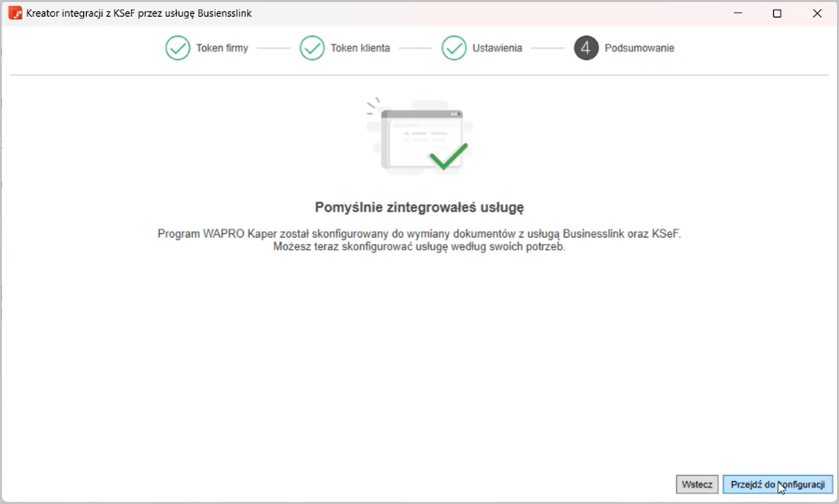Viewport: 839px width, 504px height.
Task: Maximize the wizard window
Action: 777,13
